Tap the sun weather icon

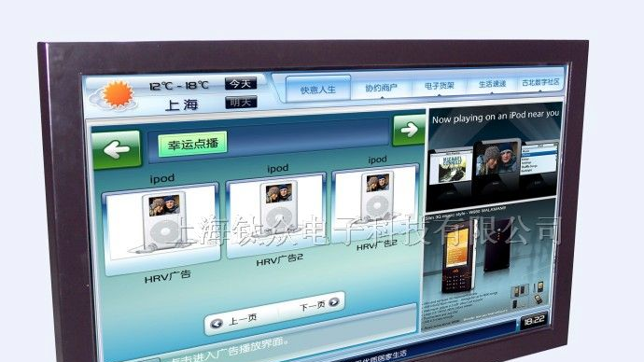pyautogui.click(x=118, y=95)
